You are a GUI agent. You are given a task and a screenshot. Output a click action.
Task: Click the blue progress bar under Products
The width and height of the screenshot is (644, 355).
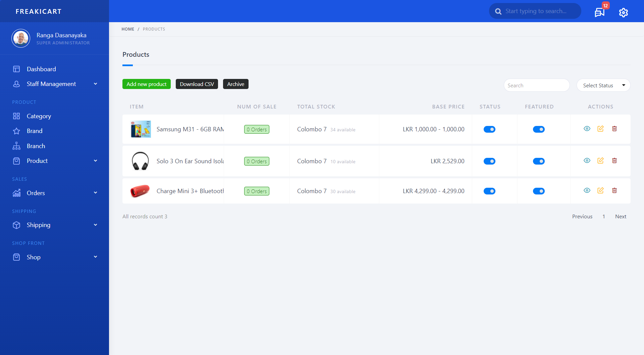pos(127,65)
